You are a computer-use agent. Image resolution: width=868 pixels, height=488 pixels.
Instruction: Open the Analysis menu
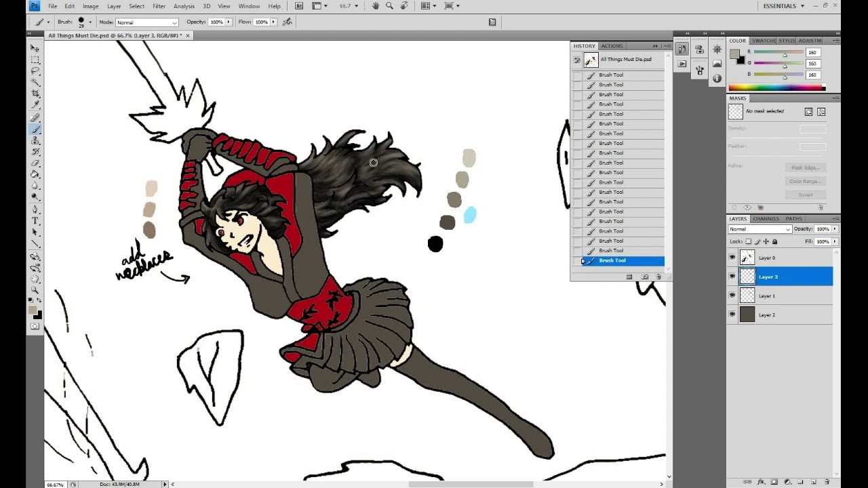click(x=184, y=6)
